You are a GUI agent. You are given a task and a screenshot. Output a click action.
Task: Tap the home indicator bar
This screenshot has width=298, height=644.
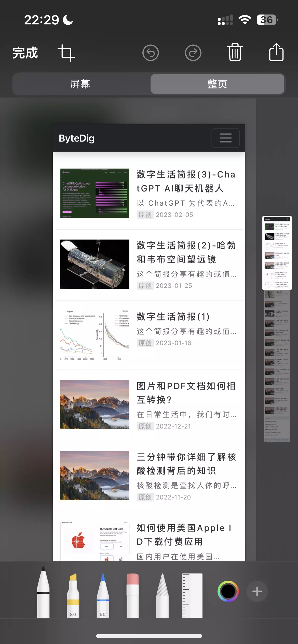pyautogui.click(x=149, y=636)
